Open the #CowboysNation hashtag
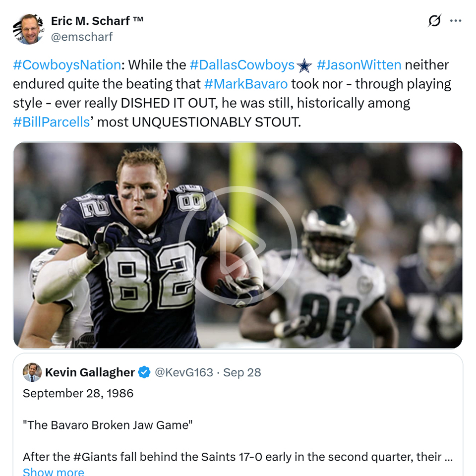 67,65
